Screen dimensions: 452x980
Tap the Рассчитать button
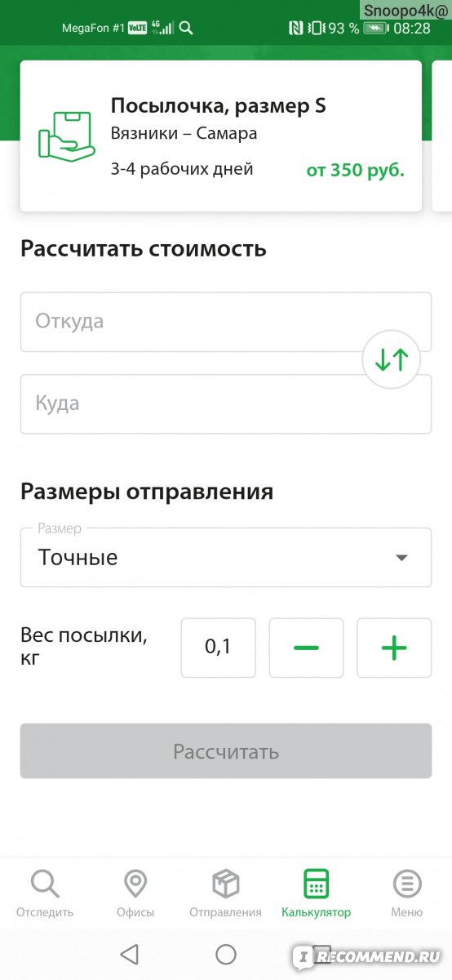[226, 751]
